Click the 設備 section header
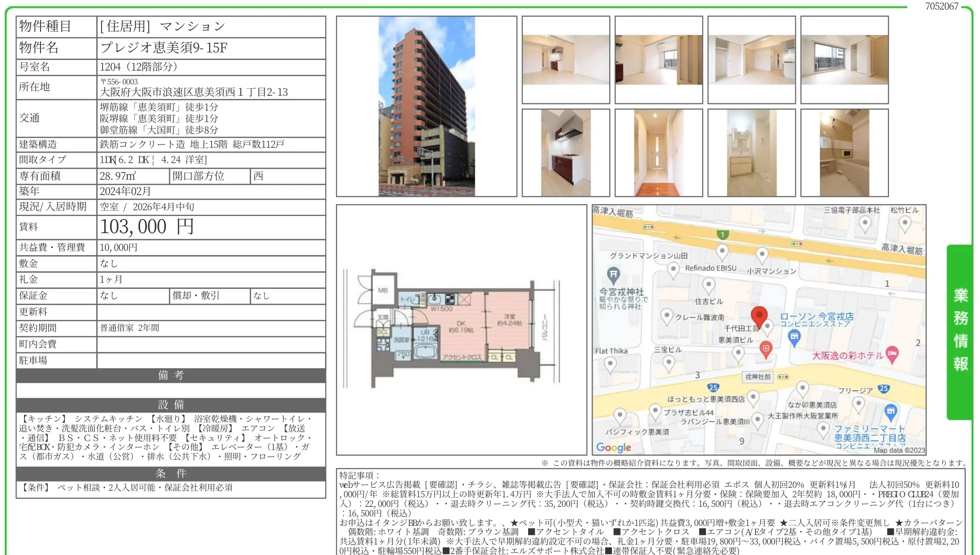Image resolution: width=980 pixels, height=555 pixels. 171,405
